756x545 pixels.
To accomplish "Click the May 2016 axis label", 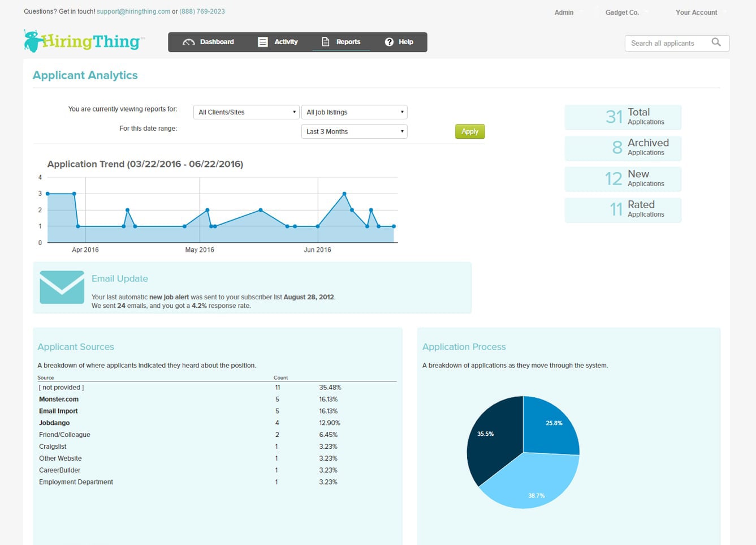I will click(x=200, y=250).
